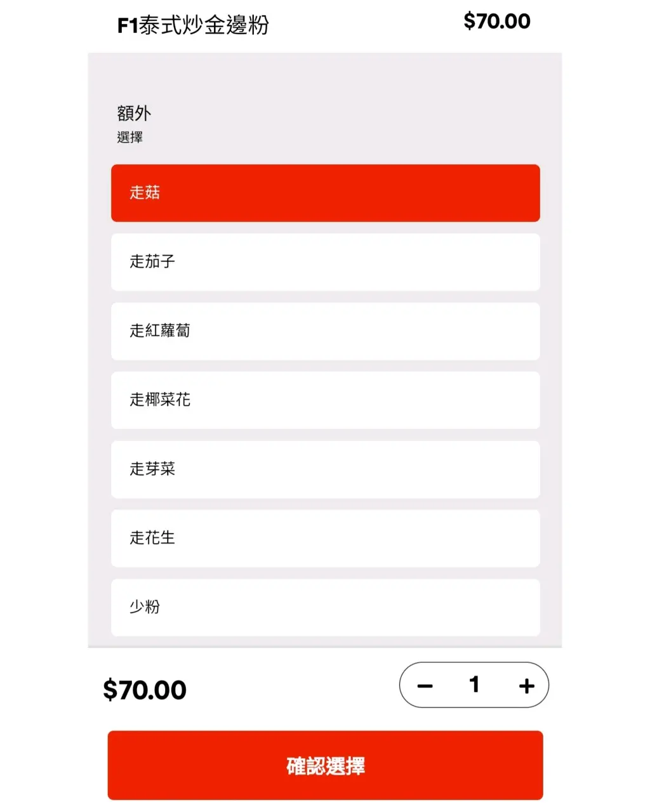
Task: Confirm selection with the bottom red button
Action: [325, 765]
